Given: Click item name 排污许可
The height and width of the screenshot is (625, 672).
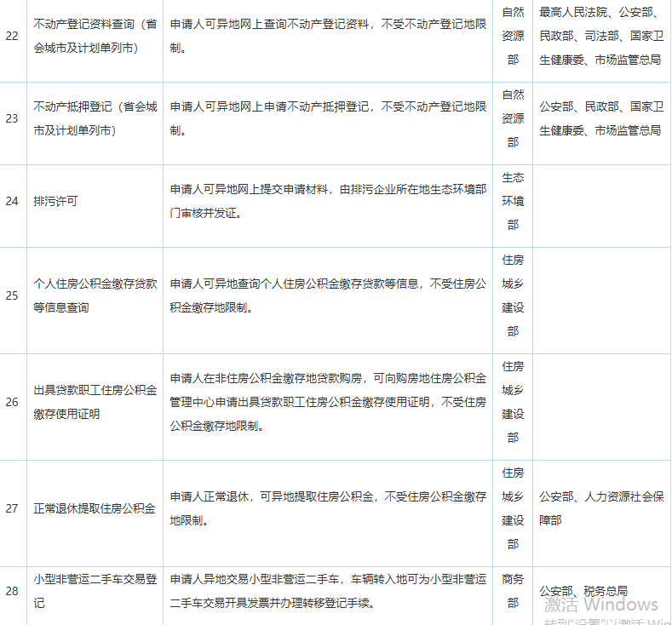Looking at the screenshot, I should coord(55,201).
